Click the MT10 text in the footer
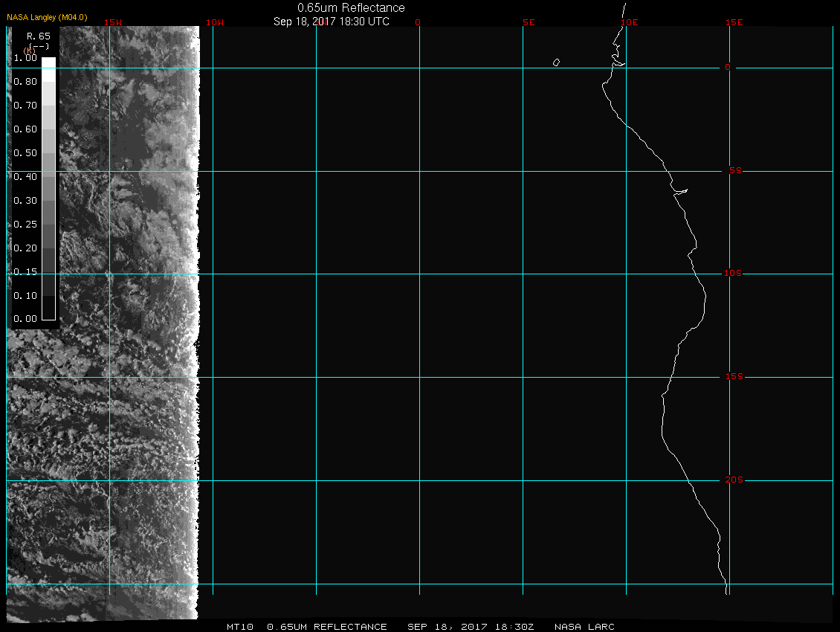 (x=242, y=627)
